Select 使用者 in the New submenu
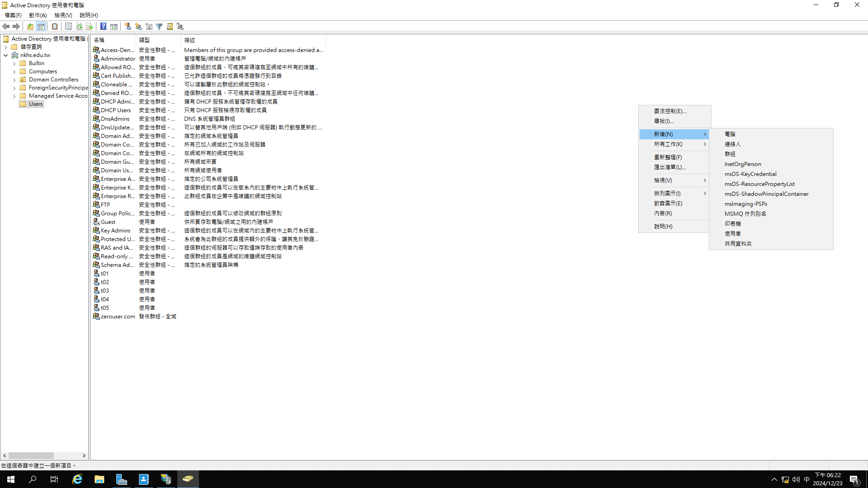 [771, 234]
